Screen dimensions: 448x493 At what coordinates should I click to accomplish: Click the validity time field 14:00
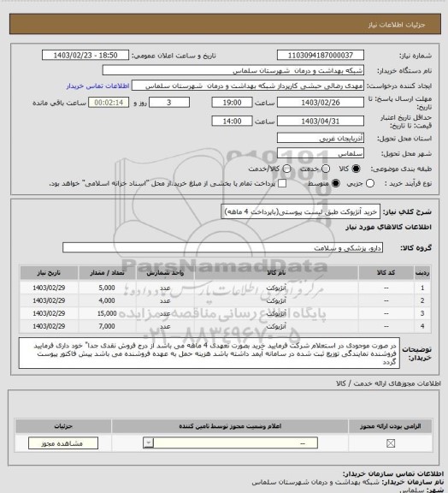point(232,121)
